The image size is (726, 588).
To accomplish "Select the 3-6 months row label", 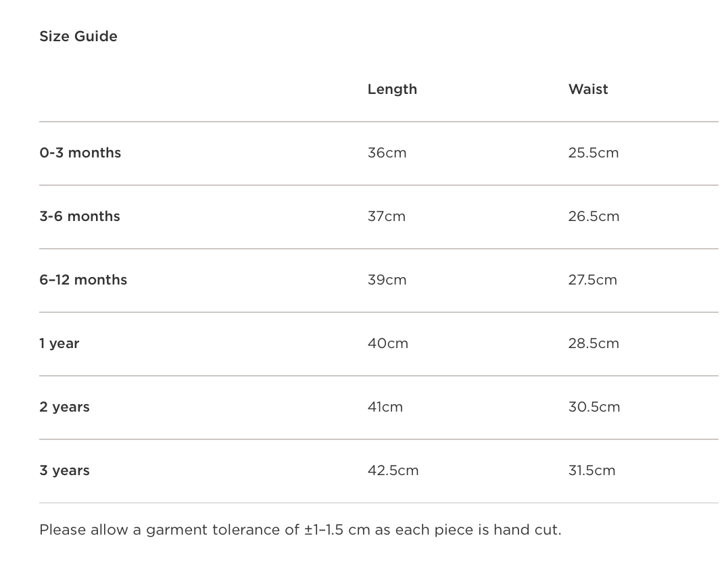I will coord(80,216).
